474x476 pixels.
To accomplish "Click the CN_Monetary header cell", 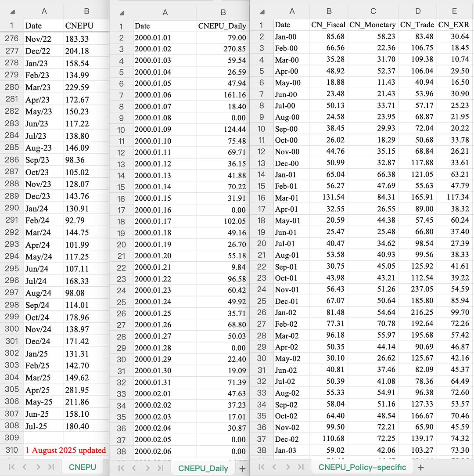I will click(373, 25).
